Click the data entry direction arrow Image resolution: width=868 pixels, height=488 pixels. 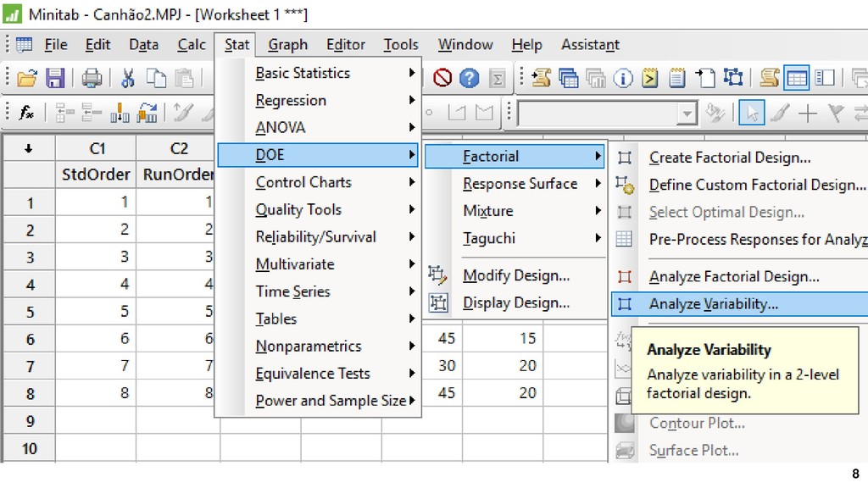[29, 148]
